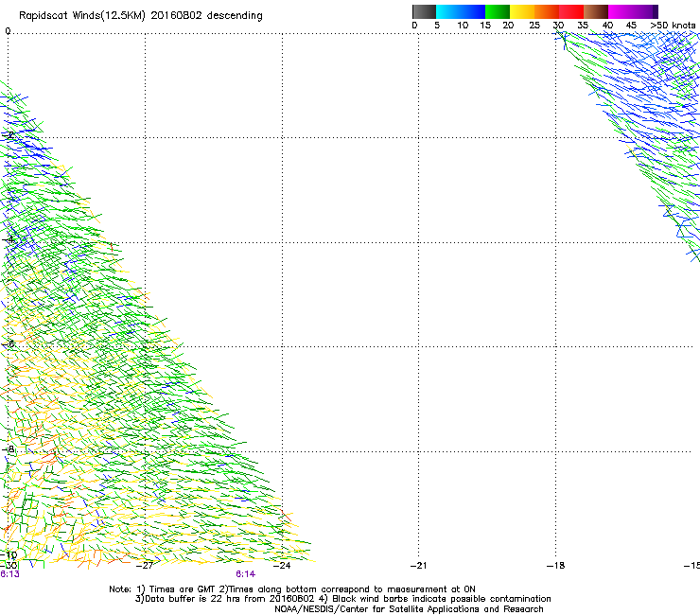Select the -24 longitude axis label
The width and height of the screenshot is (700, 615).
(x=282, y=566)
